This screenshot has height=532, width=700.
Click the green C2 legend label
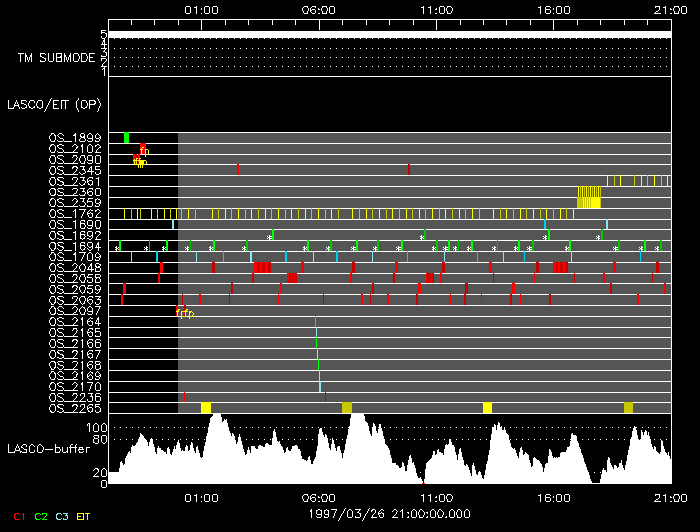click(x=41, y=516)
